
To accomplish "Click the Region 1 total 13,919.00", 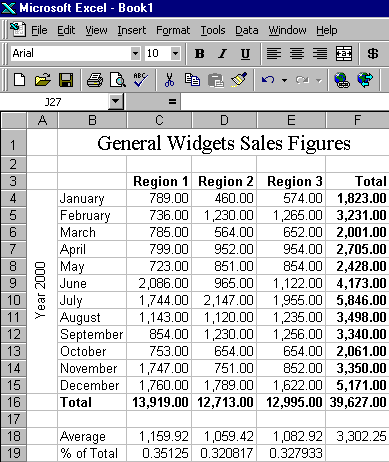I will (159, 402).
